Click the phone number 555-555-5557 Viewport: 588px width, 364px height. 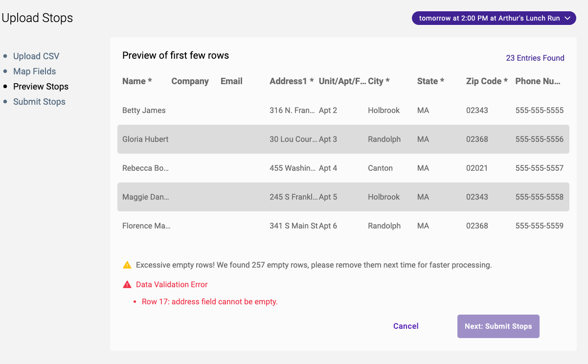tap(540, 168)
